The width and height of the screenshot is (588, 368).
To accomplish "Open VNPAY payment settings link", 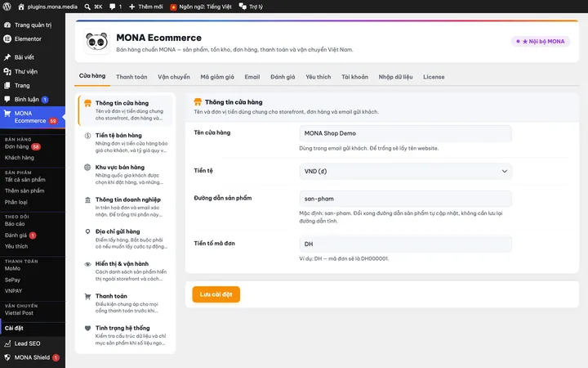I will [14, 290].
